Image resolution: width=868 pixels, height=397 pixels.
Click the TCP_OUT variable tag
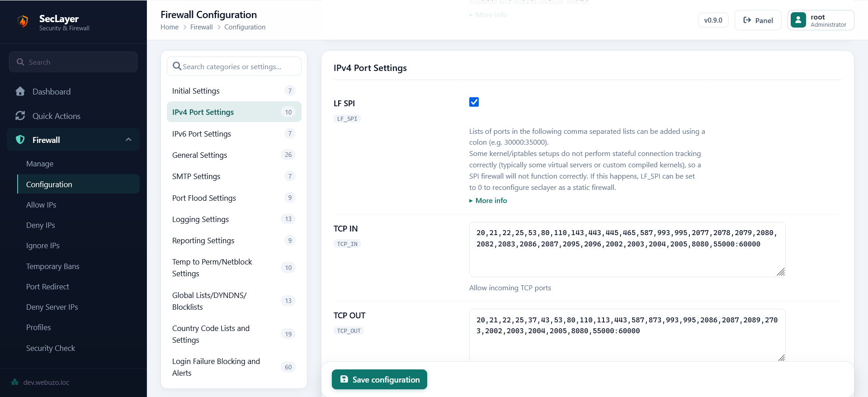point(349,331)
